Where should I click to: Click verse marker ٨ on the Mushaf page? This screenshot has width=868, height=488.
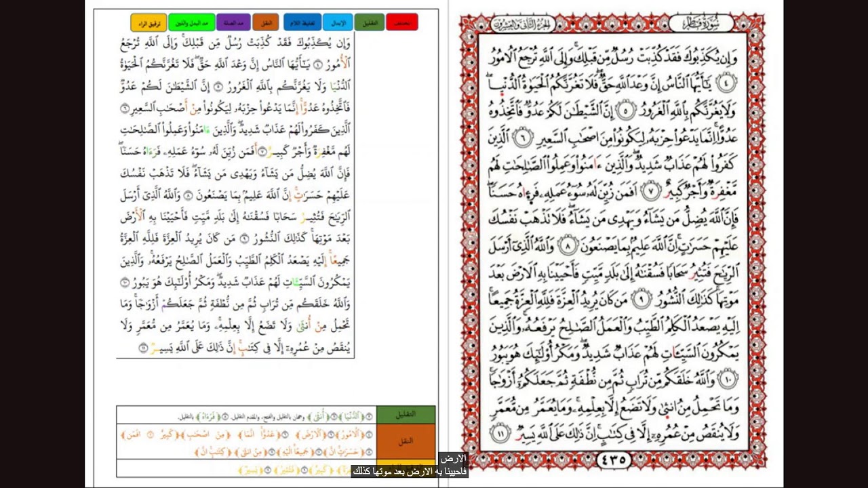click(568, 245)
